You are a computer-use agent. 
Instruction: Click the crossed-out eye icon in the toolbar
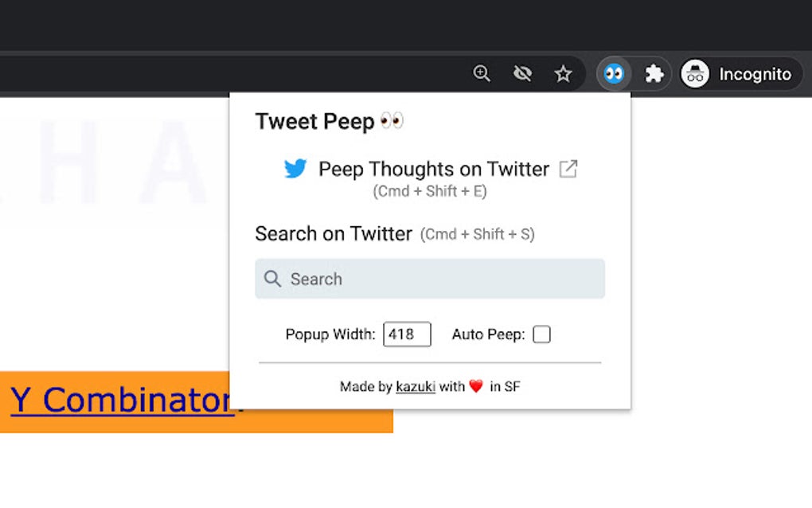(x=522, y=72)
